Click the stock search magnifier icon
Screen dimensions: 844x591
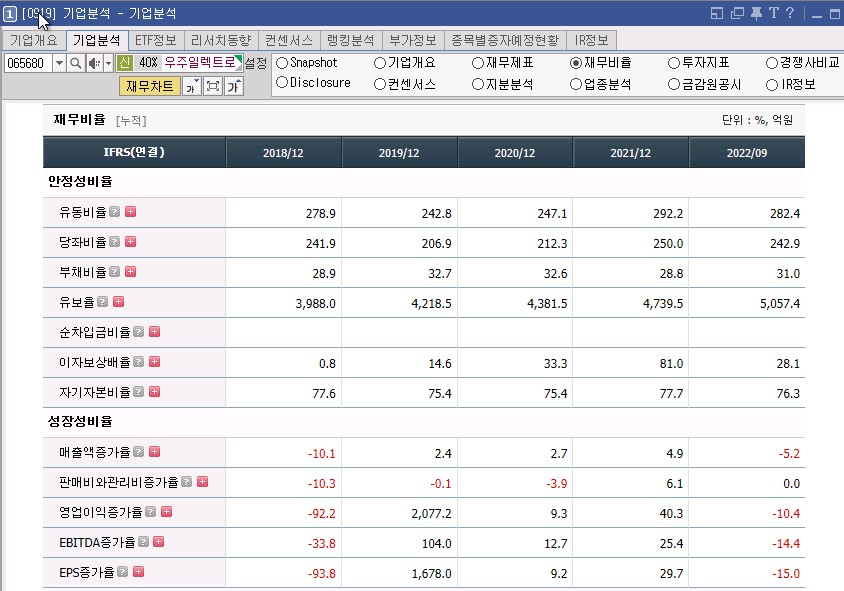[76, 64]
